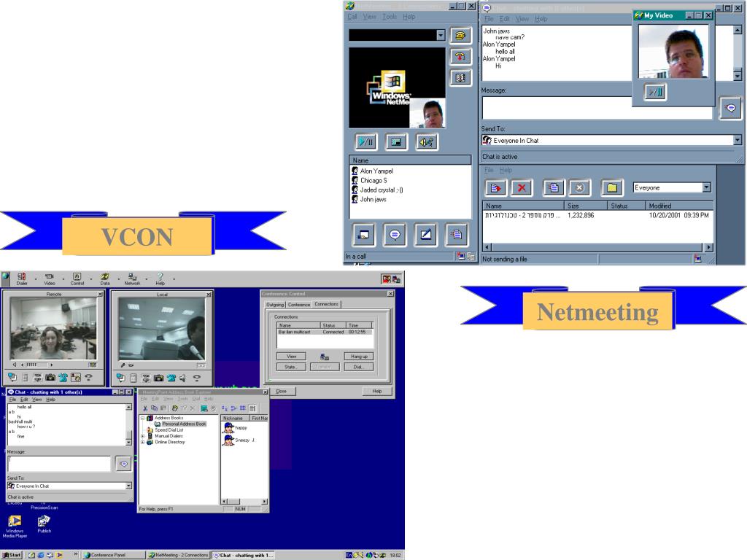
Task: Open Video in VCON toolbar
Action: coord(50,279)
